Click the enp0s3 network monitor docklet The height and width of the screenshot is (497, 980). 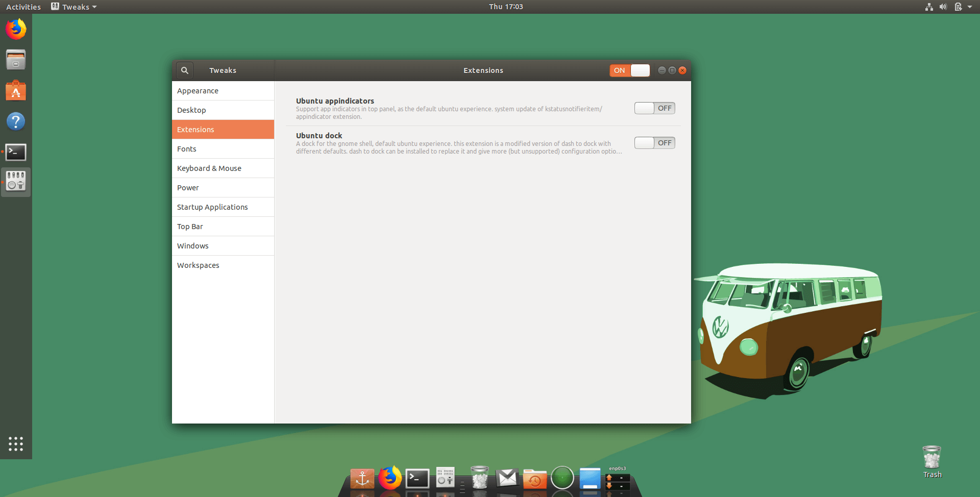pos(618,479)
